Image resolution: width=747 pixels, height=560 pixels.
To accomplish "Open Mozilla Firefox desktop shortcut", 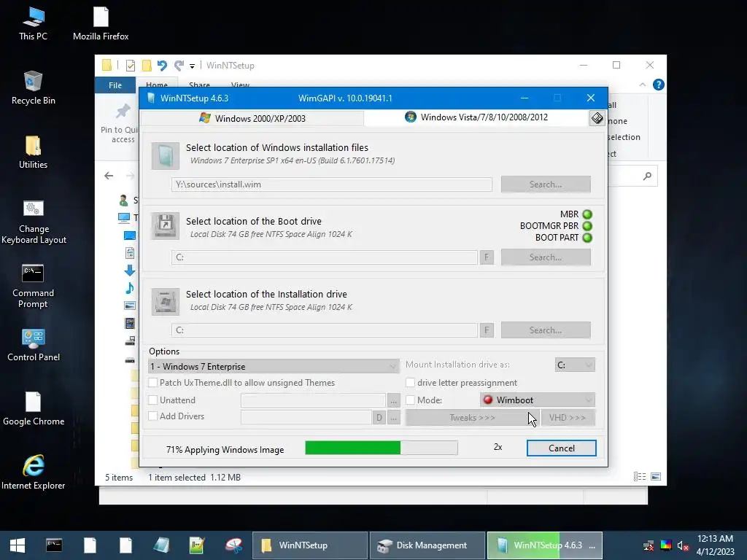I will [101, 23].
